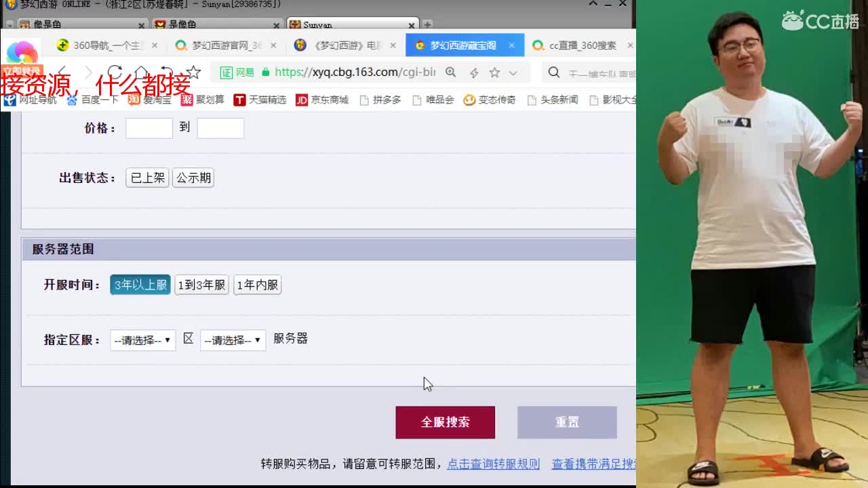The width and height of the screenshot is (868, 488).
Task: Open the 聚划算 bookmark
Action: coord(203,100)
